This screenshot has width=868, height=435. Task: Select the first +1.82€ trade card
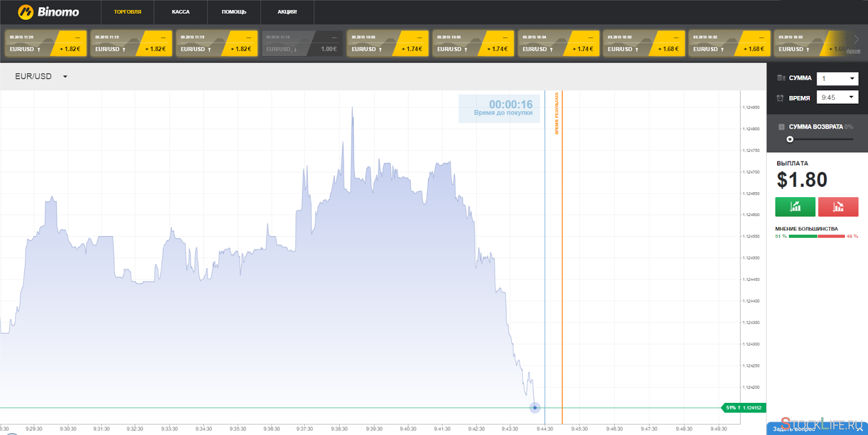click(46, 43)
